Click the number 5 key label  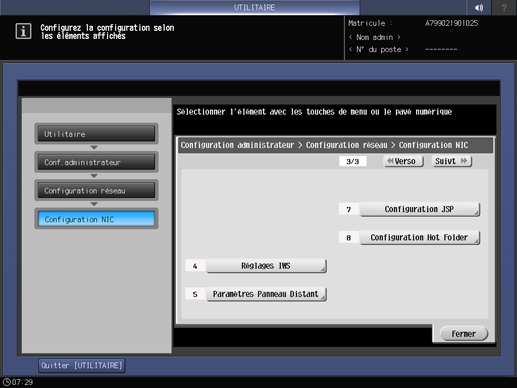click(x=195, y=294)
